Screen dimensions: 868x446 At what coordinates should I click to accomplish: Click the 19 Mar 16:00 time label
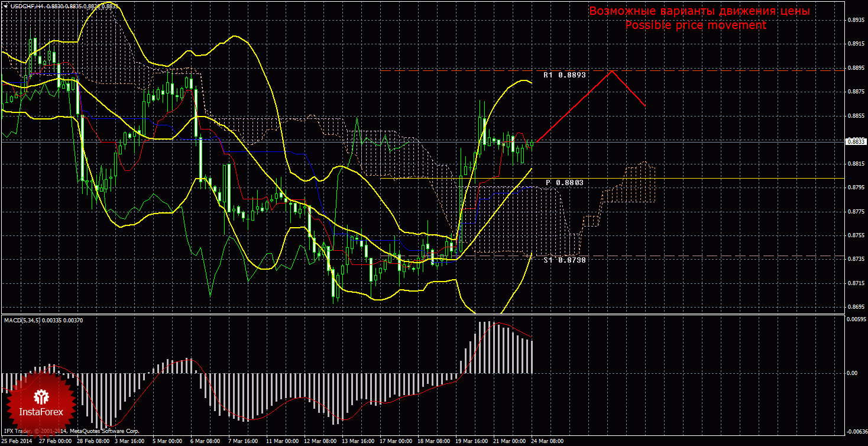[472, 441]
